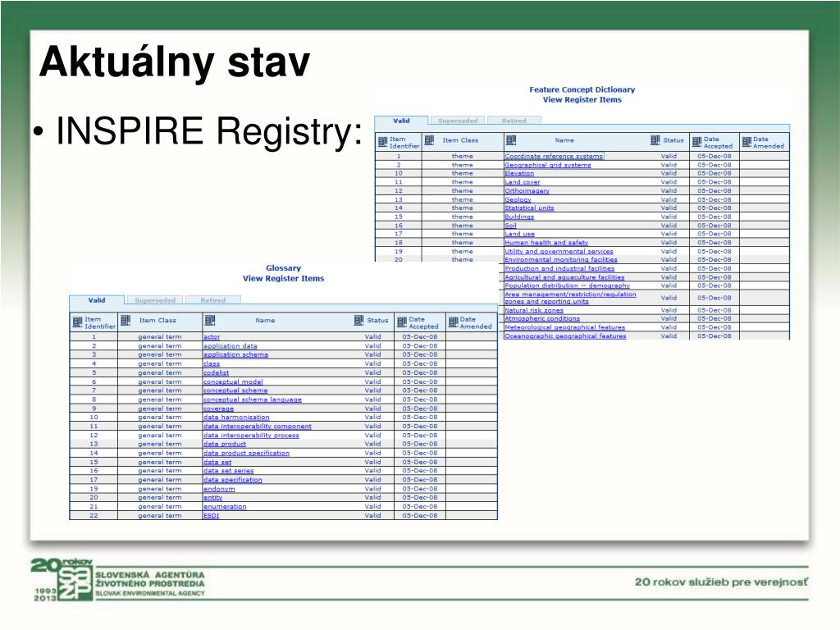The image size is (840, 630).
Task: Follow the Soil theme link
Action: 510,226
